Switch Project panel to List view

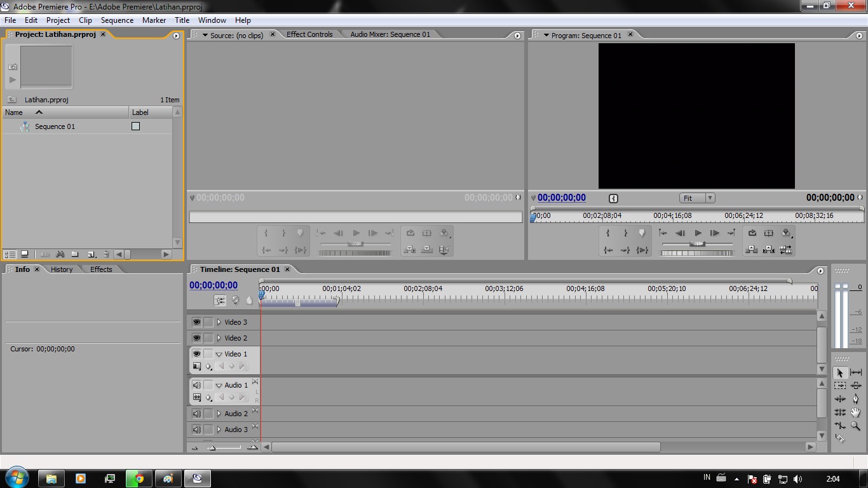[x=10, y=254]
